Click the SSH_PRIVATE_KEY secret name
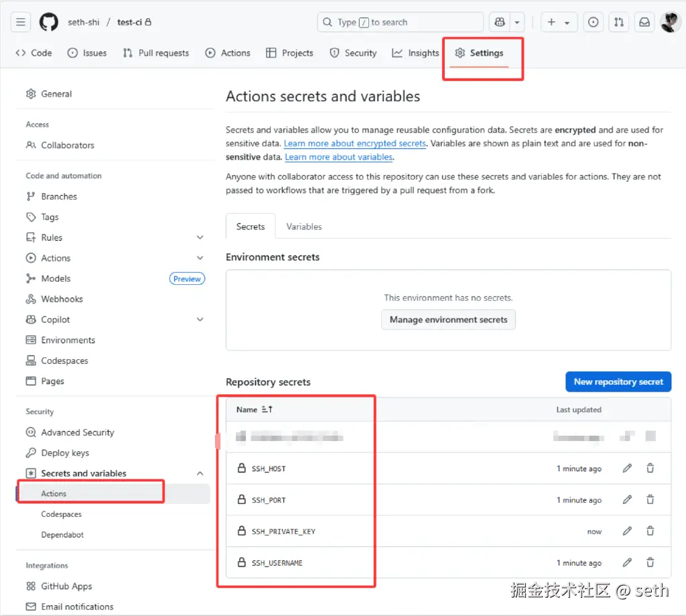 click(x=283, y=532)
